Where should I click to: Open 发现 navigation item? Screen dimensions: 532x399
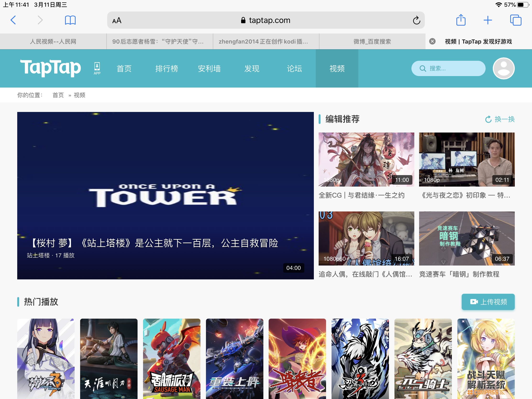[252, 69]
